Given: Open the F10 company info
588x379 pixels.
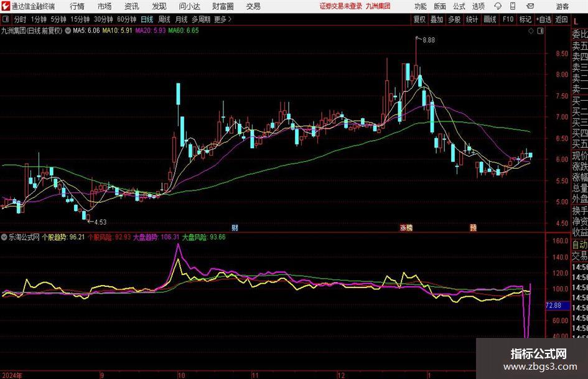Looking at the screenshot, I should (508, 19).
